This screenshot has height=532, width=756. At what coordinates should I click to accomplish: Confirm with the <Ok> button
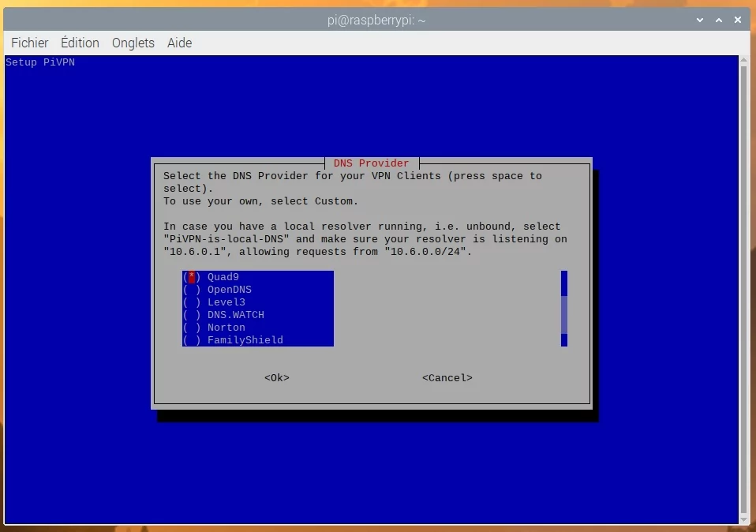click(x=277, y=377)
